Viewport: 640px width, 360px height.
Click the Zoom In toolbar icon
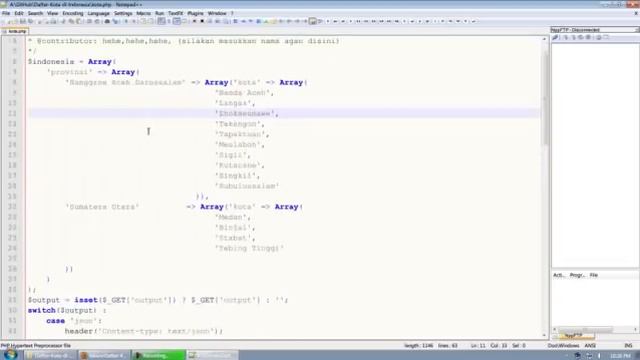(126, 21)
